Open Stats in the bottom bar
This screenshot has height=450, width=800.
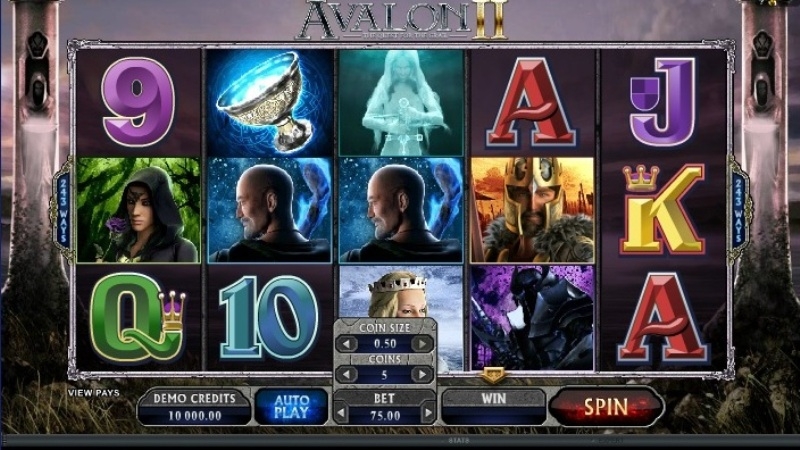458,440
